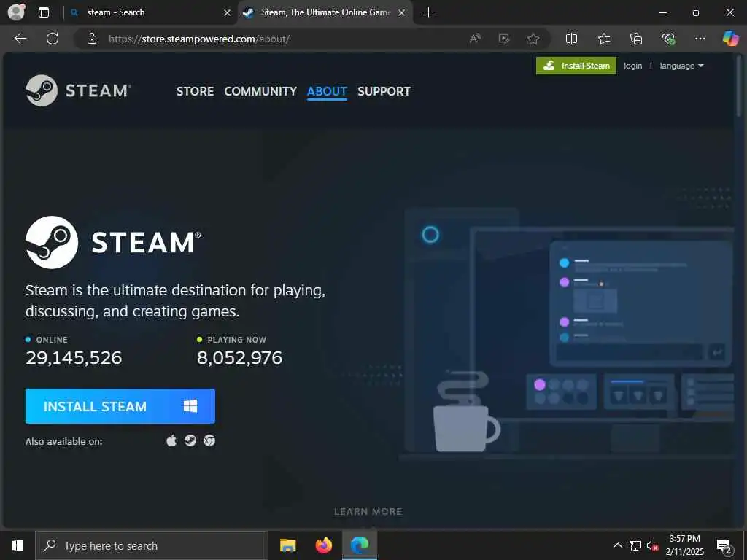
Task: Select the Chromebook download icon
Action: click(x=209, y=441)
